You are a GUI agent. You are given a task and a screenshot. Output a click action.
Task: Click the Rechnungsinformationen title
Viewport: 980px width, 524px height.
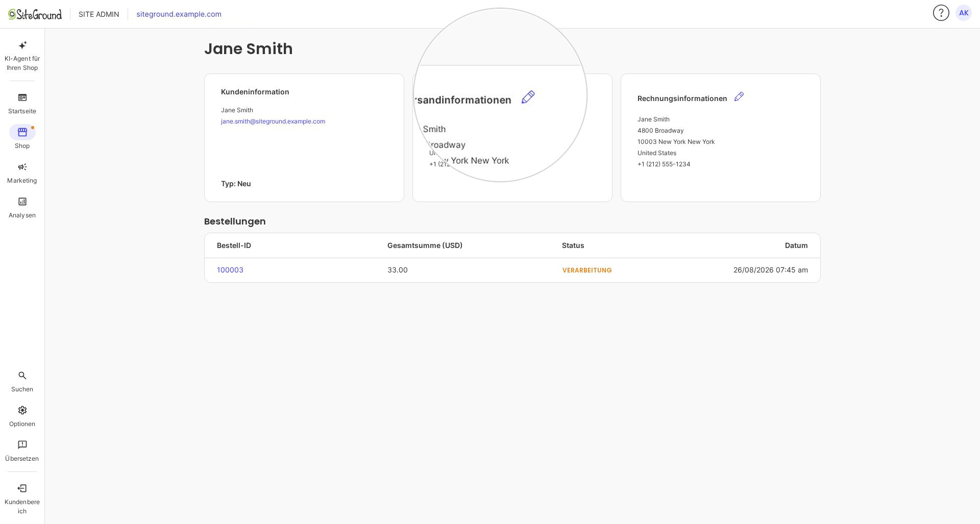[x=682, y=98]
